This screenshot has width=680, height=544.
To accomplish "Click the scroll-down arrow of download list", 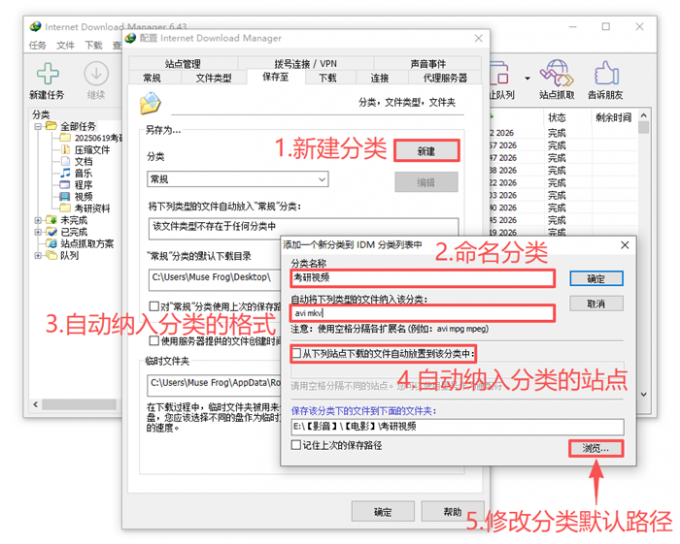I will click(x=644, y=394).
